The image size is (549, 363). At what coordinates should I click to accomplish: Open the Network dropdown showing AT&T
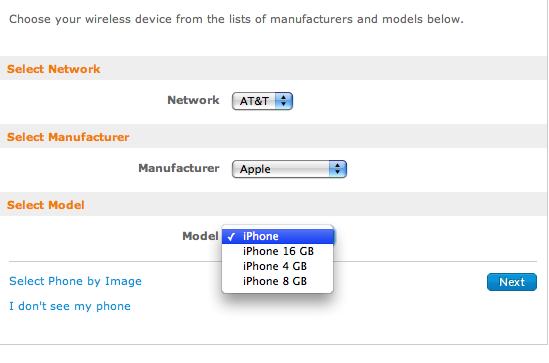262,101
